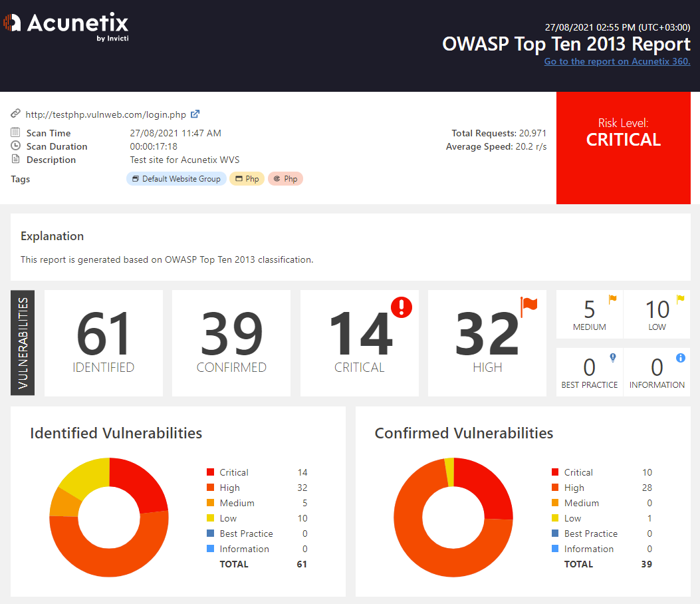Open the testphp.vulnweb.com login.php URL
This screenshot has height=604, width=700.
tap(106, 114)
